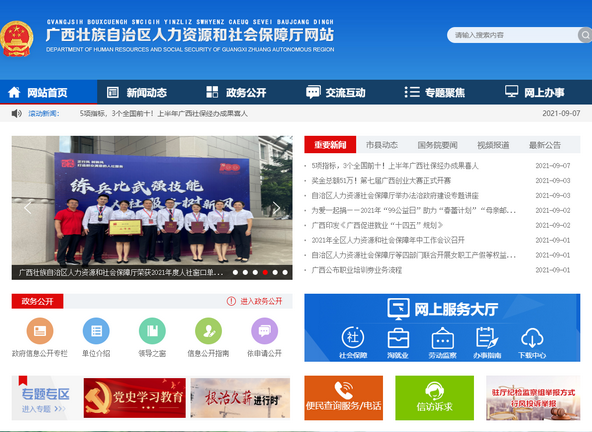
Task: Click the home icon in 网站首页
Action: [x=14, y=92]
